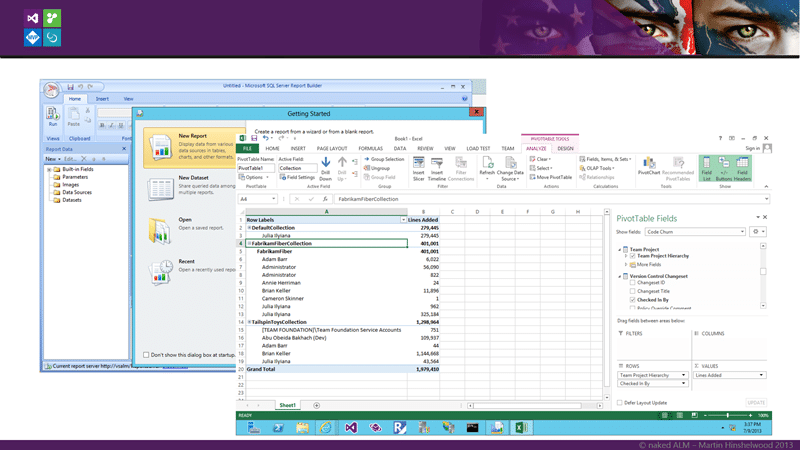Click the Recent reports clock icon
Viewport: 800px width, 450px height.
(161, 272)
